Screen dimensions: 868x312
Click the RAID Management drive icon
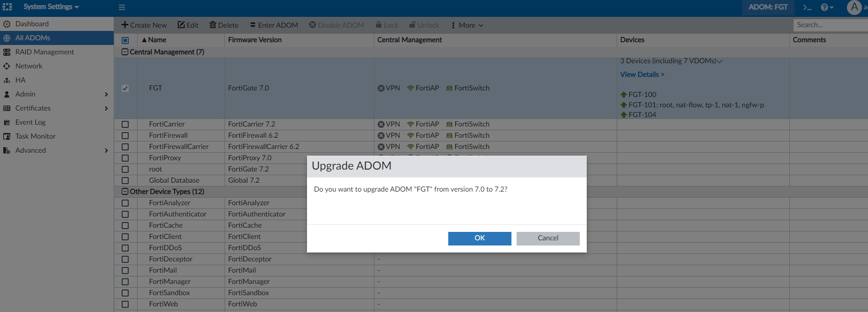click(x=7, y=52)
